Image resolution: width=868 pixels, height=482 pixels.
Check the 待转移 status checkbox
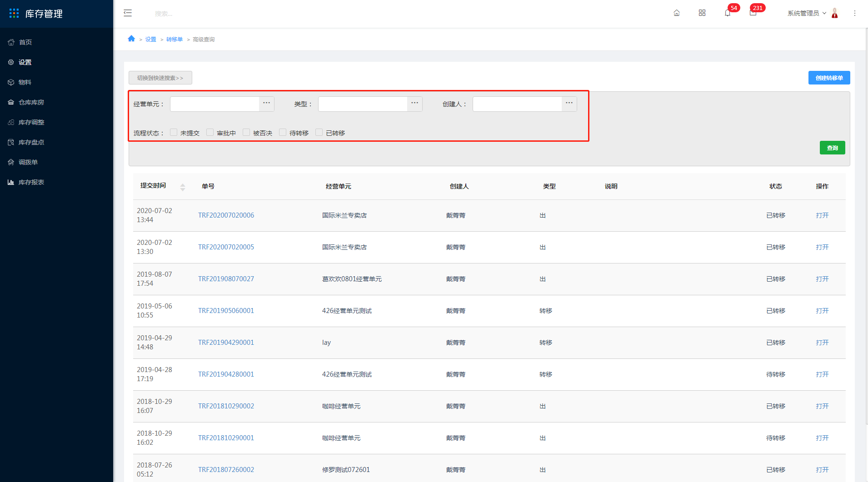pos(283,132)
